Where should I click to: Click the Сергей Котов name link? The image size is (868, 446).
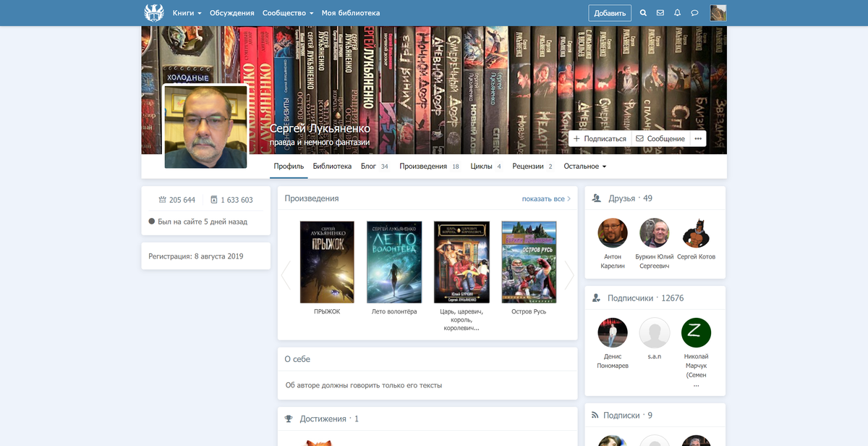coord(697,257)
